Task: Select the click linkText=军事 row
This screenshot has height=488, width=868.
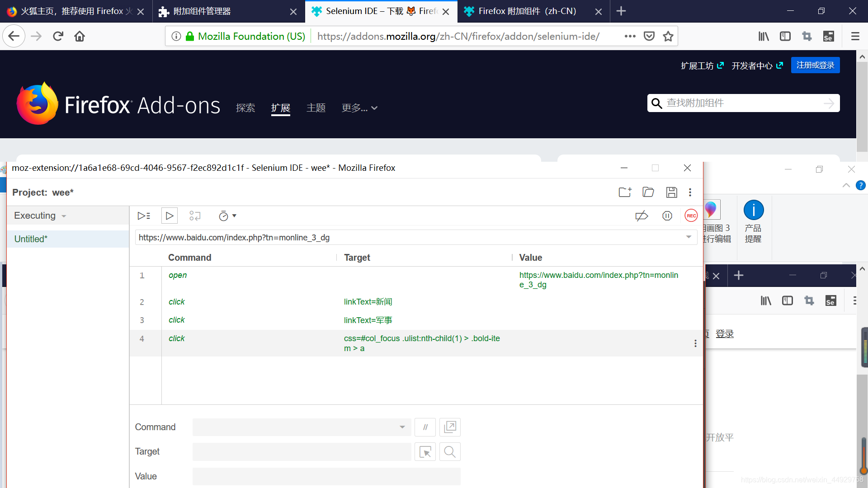Action: (416, 320)
